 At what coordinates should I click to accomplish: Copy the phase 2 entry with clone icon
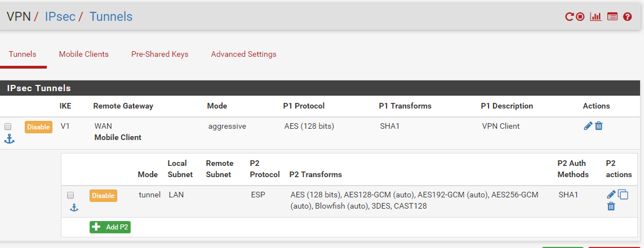[623, 195]
